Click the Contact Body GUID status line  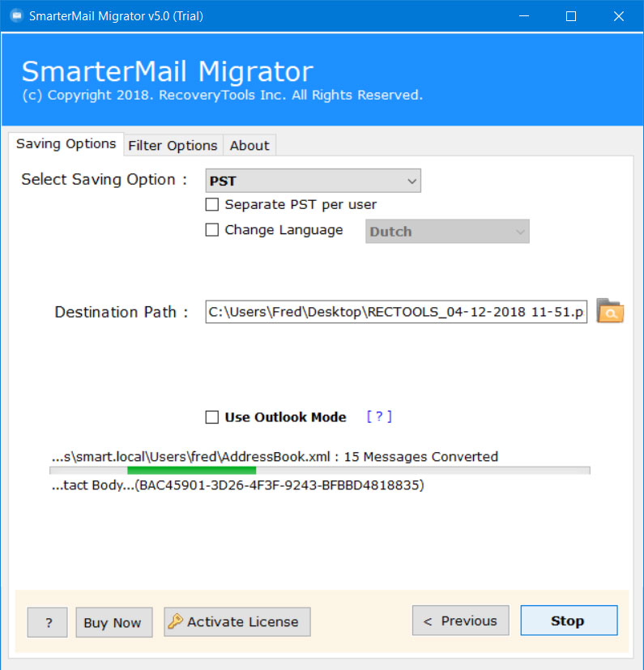(x=237, y=485)
